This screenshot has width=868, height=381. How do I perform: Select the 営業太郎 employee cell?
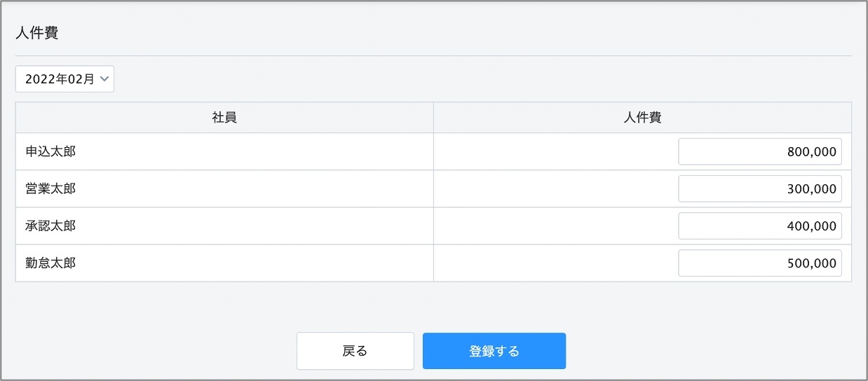224,188
